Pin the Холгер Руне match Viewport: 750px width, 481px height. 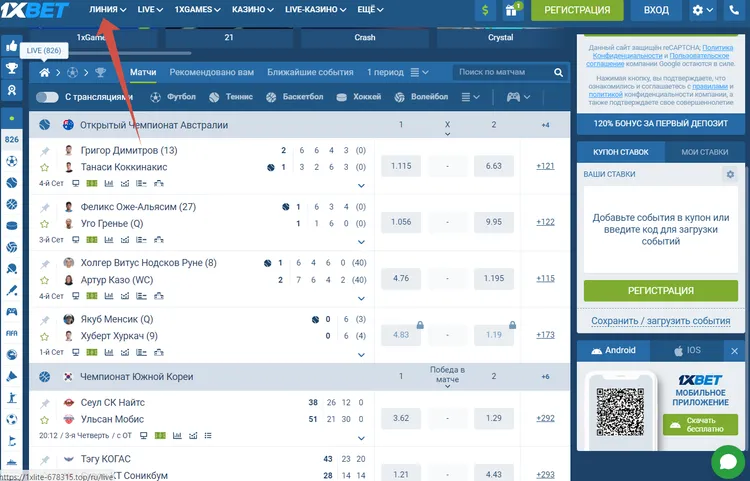44,264
